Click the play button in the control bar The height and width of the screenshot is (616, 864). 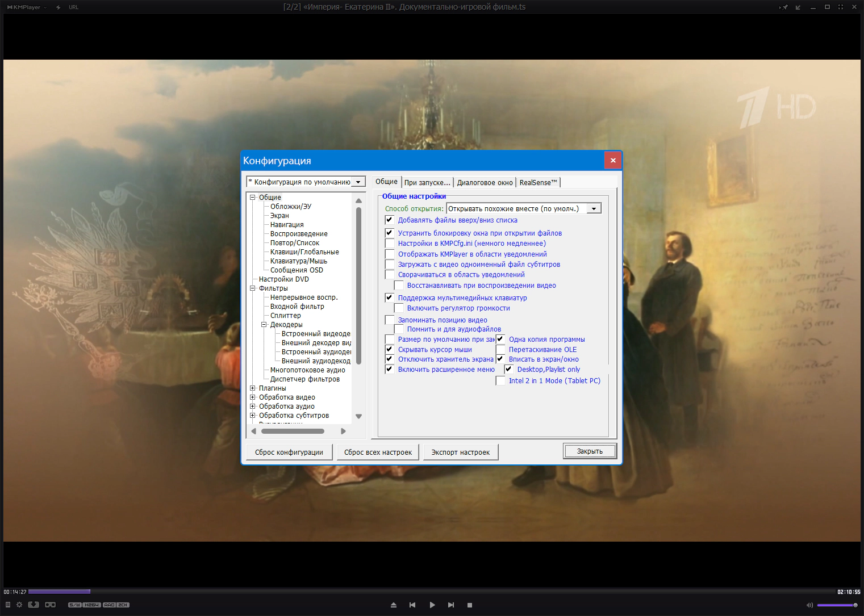pyautogui.click(x=432, y=605)
